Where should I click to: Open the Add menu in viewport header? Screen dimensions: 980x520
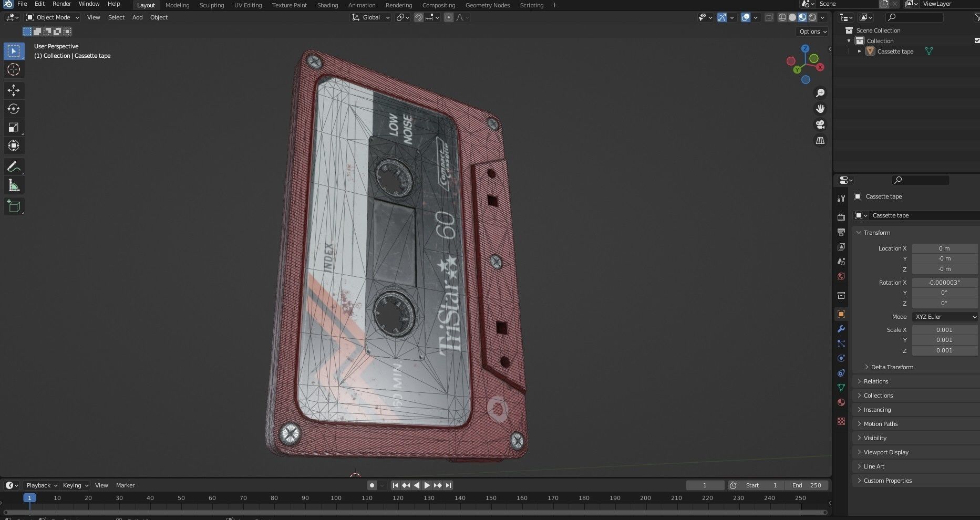[137, 17]
